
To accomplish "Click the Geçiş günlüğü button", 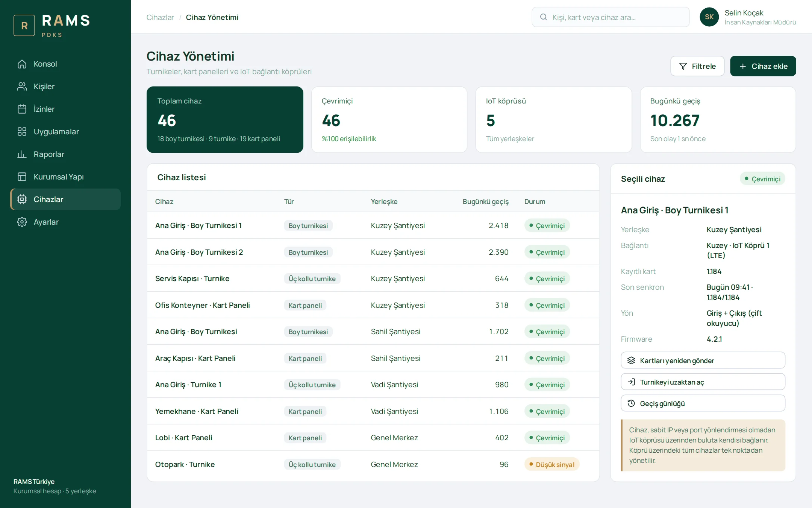I will coord(703,403).
